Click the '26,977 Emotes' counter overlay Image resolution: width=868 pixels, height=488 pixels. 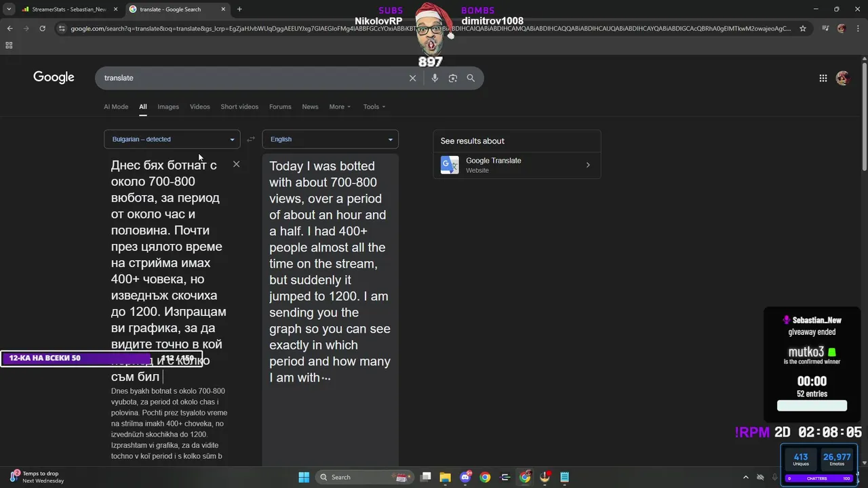[837, 460]
